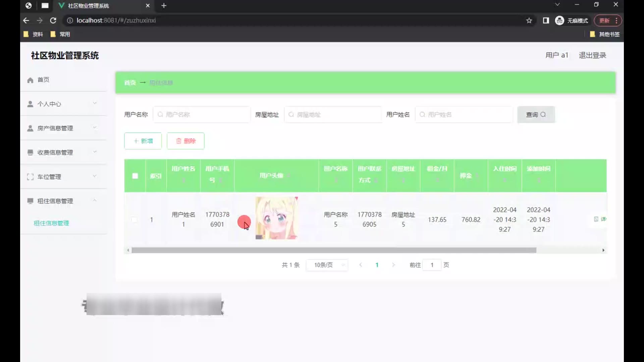Check the checkbox for row 1
This screenshot has width=644, height=362.
[x=134, y=220]
